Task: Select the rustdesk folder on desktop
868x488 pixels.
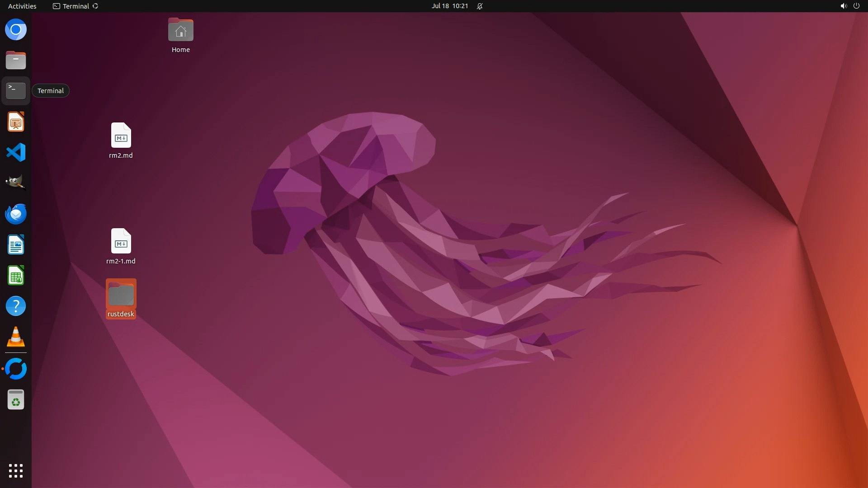Action: [x=121, y=295]
